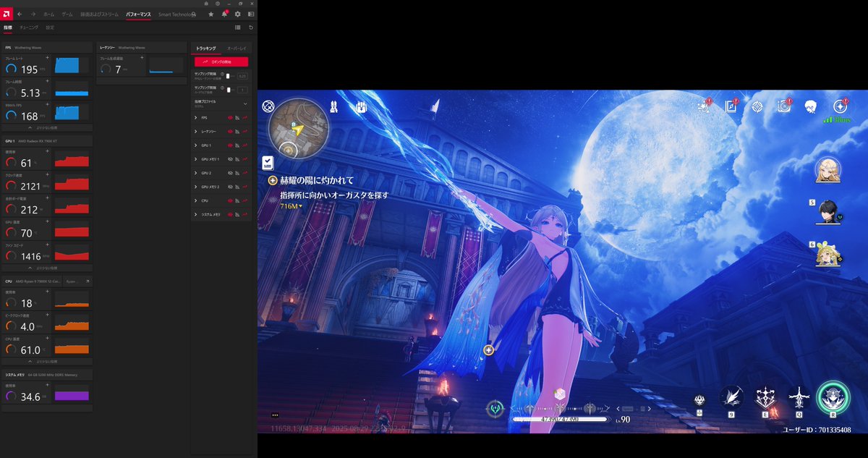Expand the GPU 2 row in the tracking list

click(x=195, y=173)
